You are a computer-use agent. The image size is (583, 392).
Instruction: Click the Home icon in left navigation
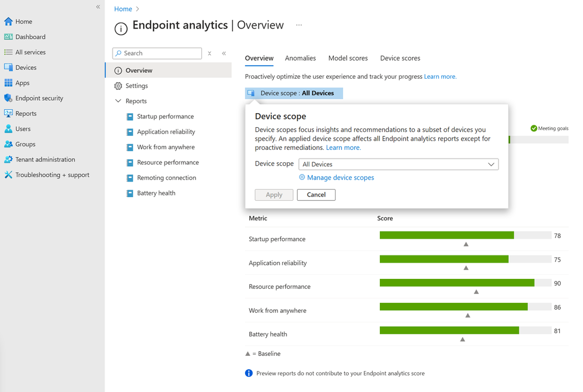(8, 22)
